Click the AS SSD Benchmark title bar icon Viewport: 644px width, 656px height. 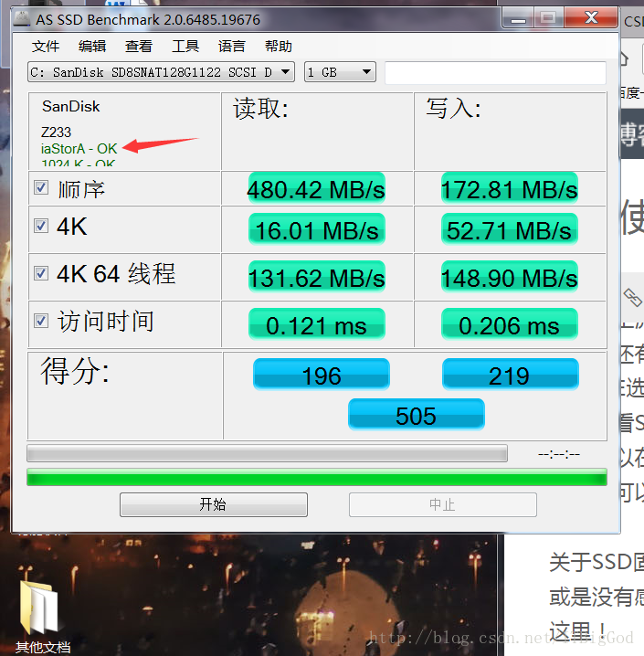[x=22, y=19]
